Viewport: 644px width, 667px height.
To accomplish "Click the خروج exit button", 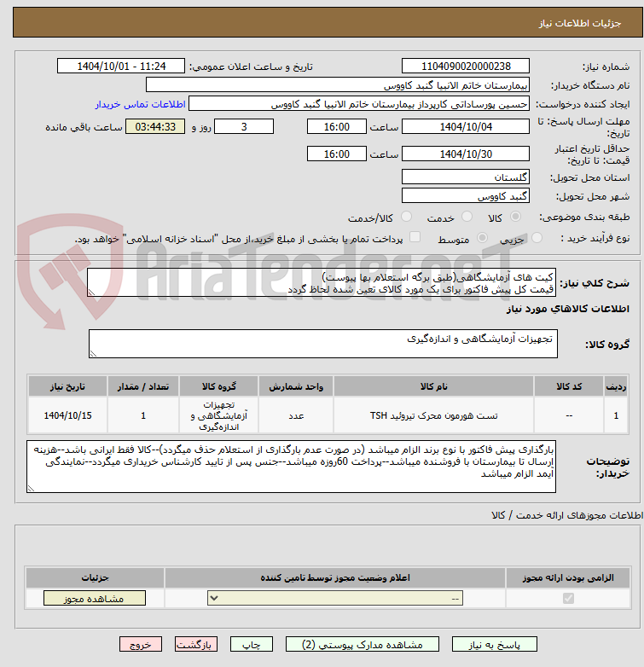I will click(x=141, y=645).
